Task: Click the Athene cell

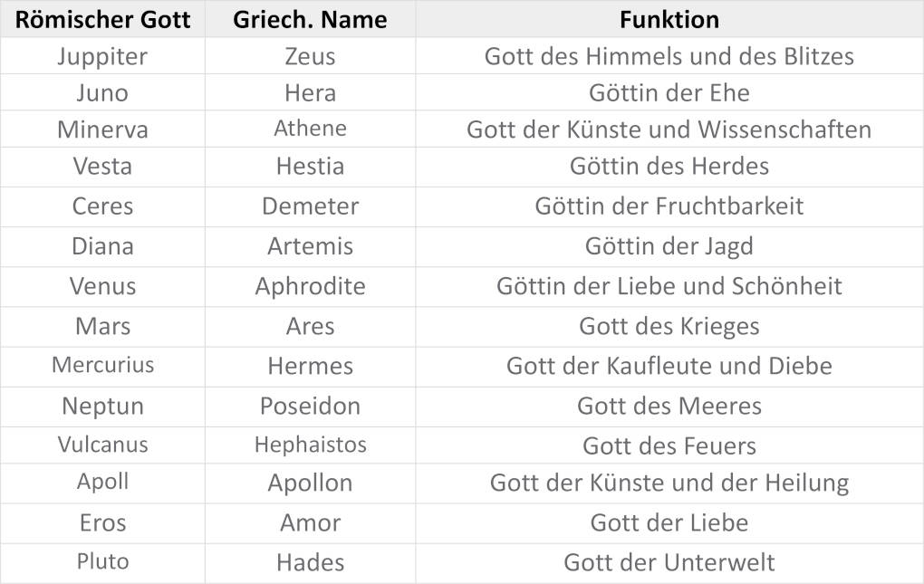Action: coord(310,129)
